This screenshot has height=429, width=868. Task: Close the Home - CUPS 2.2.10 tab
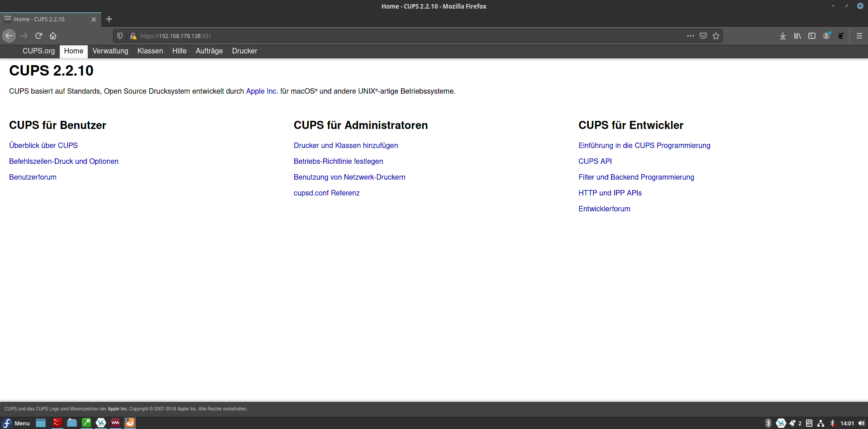94,19
